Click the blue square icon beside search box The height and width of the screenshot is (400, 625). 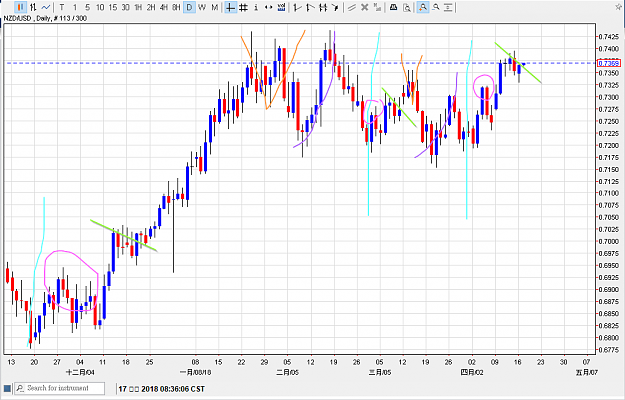click(7, 388)
